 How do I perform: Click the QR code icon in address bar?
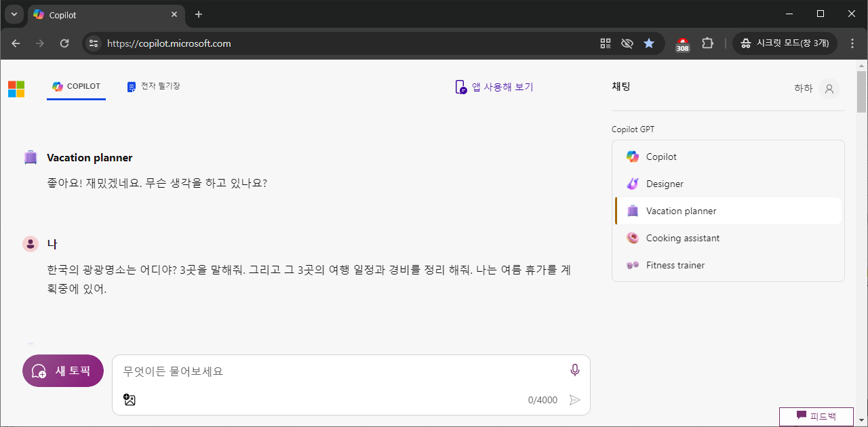tap(606, 43)
